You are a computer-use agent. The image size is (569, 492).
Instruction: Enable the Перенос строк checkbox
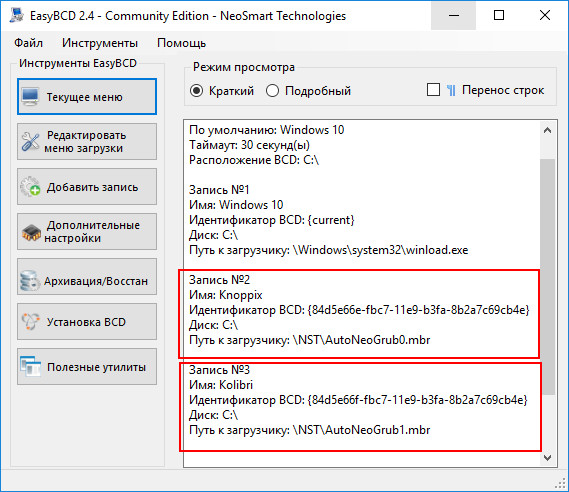tap(433, 90)
